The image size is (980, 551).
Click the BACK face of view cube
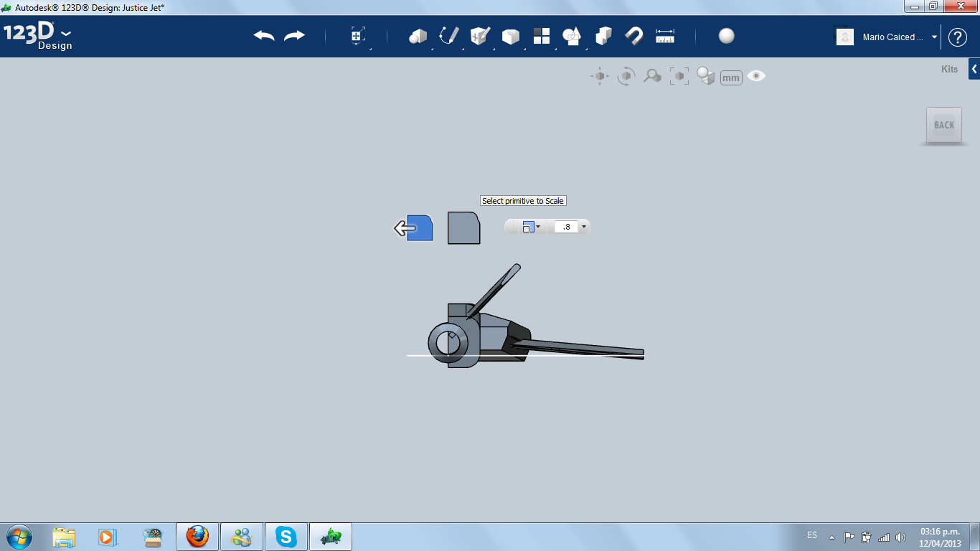pos(944,125)
